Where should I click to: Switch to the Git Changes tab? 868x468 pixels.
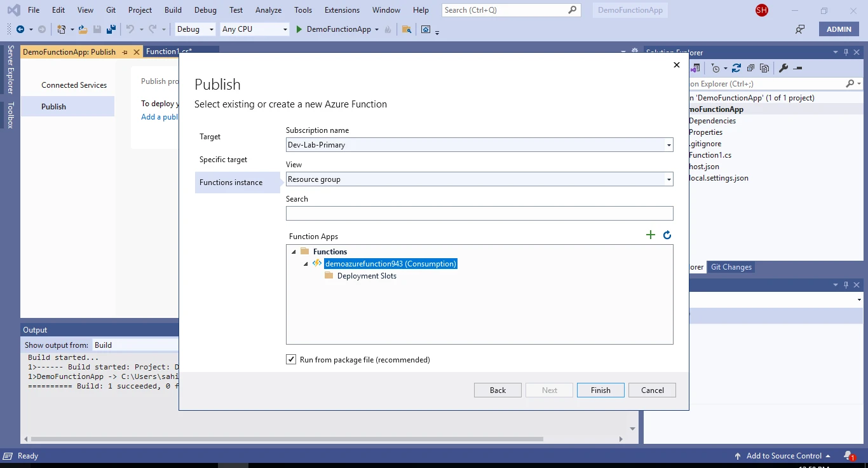point(731,266)
